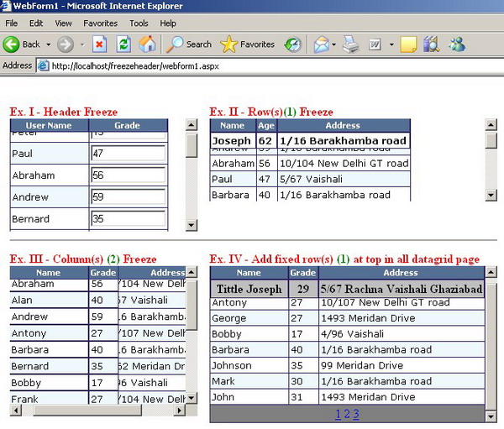Click User Name header in Ex. I
The width and height of the screenshot is (504, 429).
tap(49, 125)
